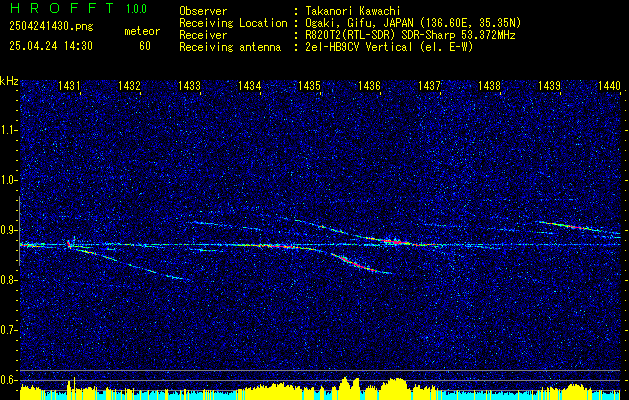Click the meteor count 60
Screen dimensions: 629x400
click(145, 46)
